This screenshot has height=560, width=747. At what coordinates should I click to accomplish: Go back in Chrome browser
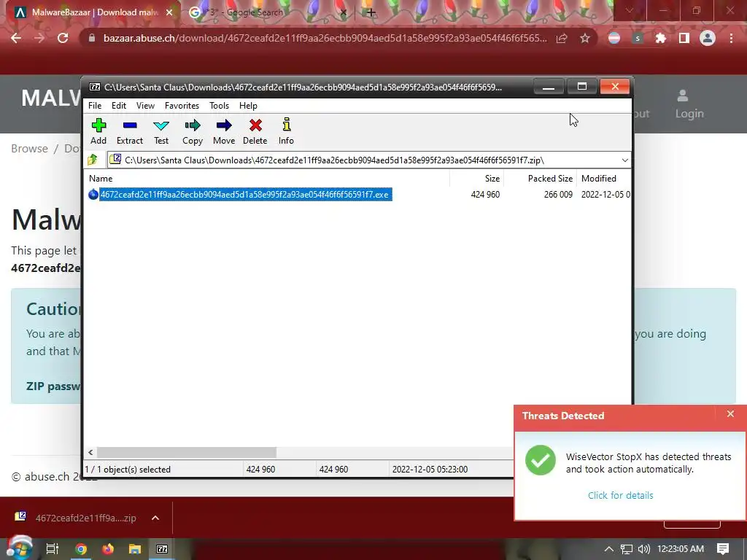[16, 38]
